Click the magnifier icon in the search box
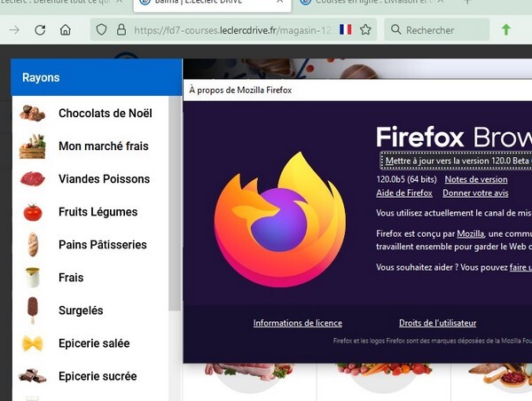The width and height of the screenshot is (532, 401). pos(395,29)
